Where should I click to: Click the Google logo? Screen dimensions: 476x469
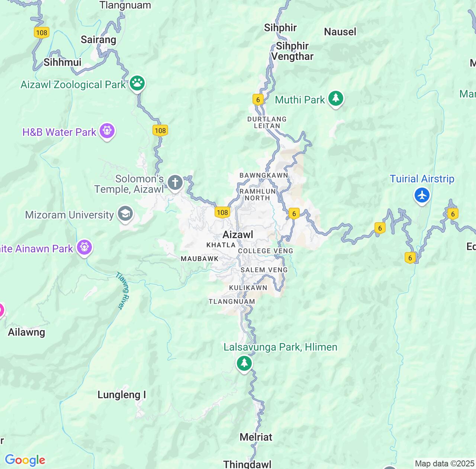pyautogui.click(x=25, y=460)
